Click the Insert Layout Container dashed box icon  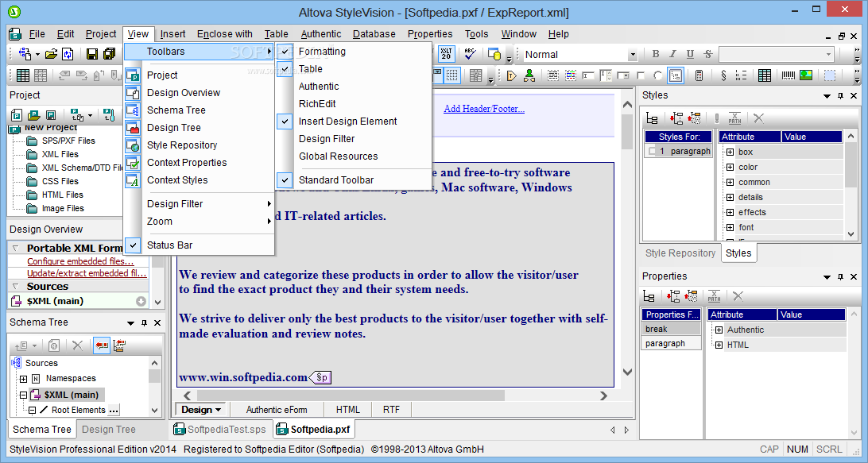point(829,75)
